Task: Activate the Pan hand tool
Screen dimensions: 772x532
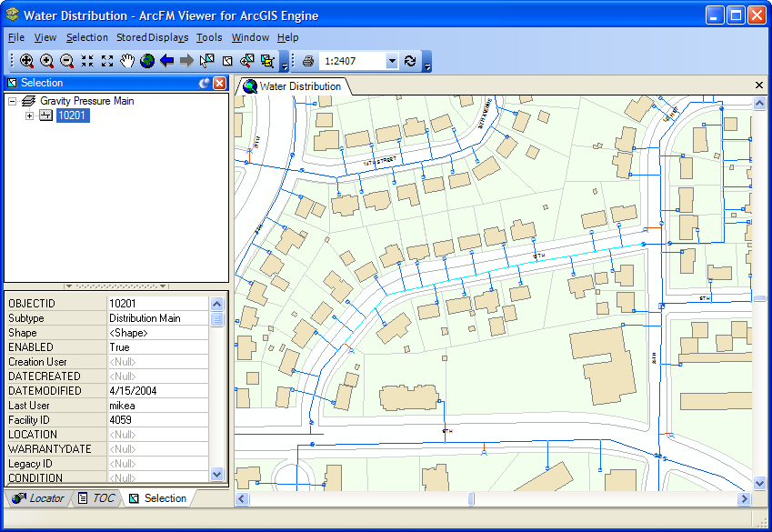Action: 127,61
